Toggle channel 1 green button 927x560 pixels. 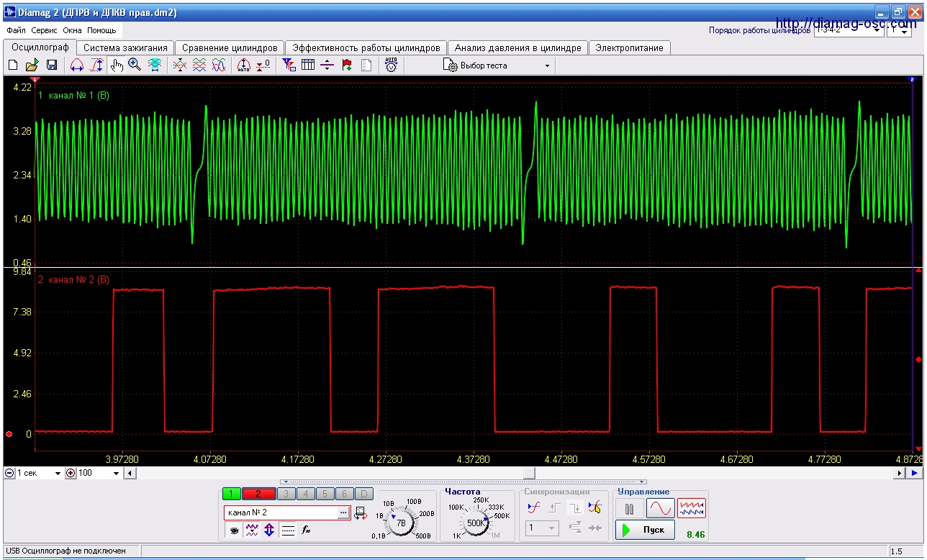(232, 494)
